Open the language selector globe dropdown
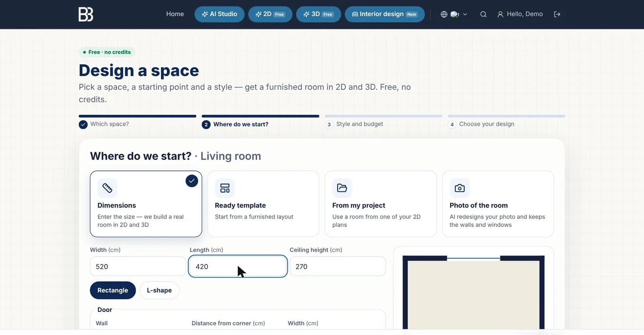The image size is (644, 335). [x=454, y=14]
